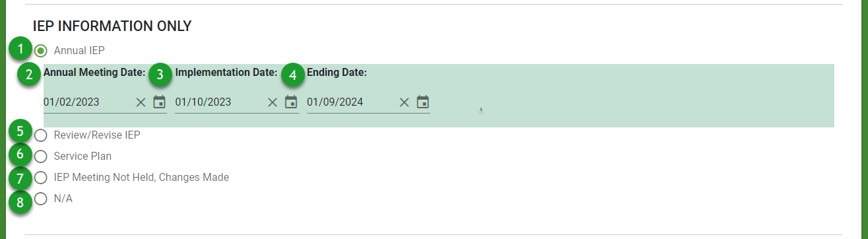The image size is (868, 239).
Task: Open calendar picker for Annual Meeting Date
Action: (159, 102)
